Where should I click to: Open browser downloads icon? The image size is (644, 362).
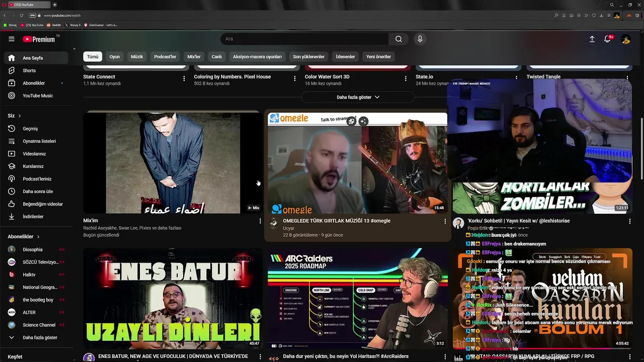coord(601,16)
